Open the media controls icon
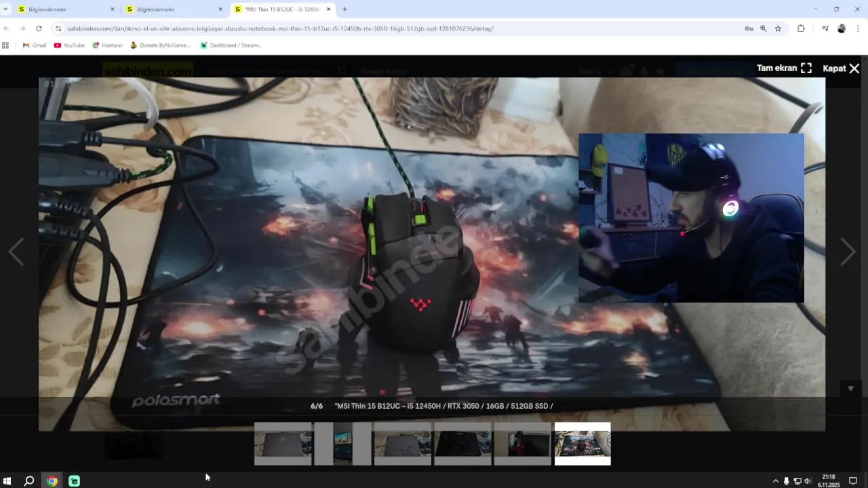 click(825, 28)
